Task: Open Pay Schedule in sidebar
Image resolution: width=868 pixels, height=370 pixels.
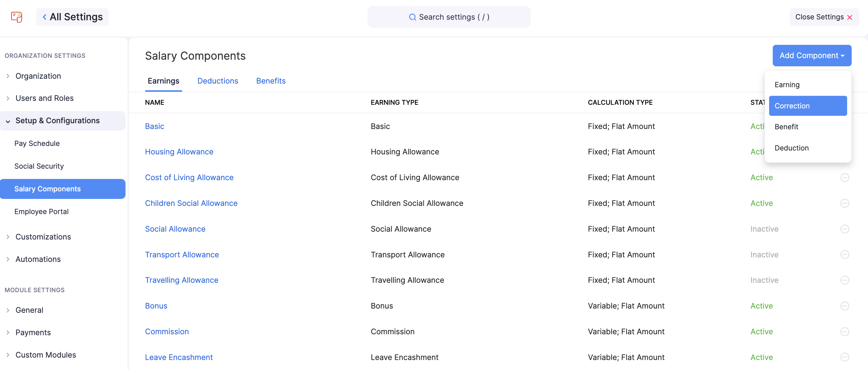Action: pos(37,143)
